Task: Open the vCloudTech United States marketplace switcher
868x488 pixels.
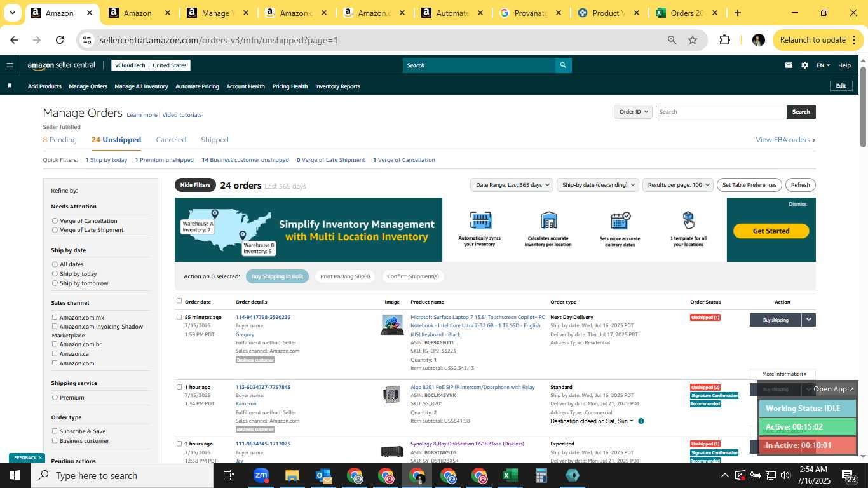Action: click(151, 65)
